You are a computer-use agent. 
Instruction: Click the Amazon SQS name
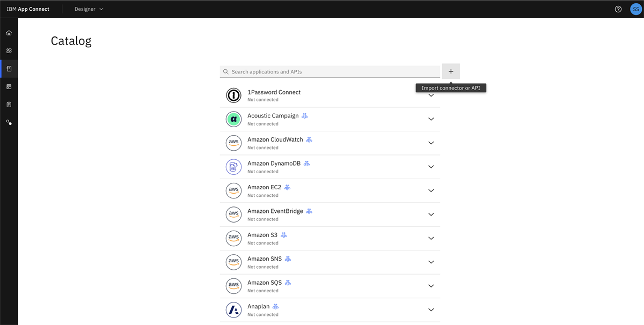pyautogui.click(x=265, y=283)
